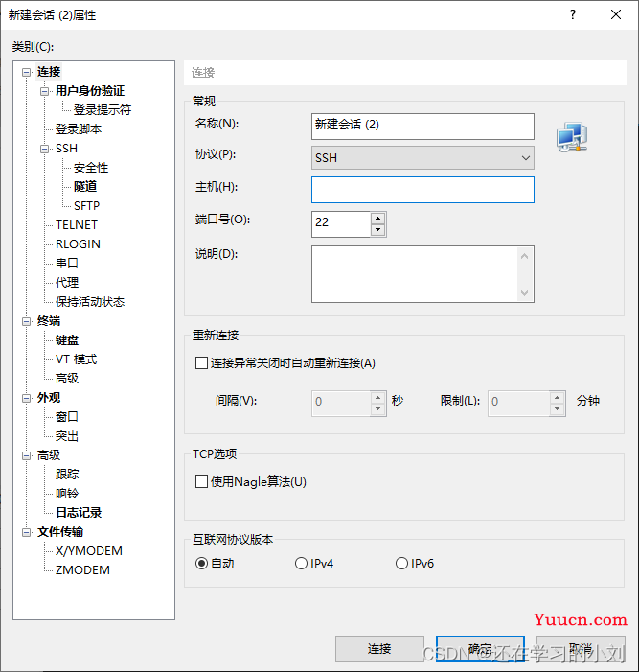The width and height of the screenshot is (639, 672).
Task: Select 键盘 tree item
Action: pos(67,340)
